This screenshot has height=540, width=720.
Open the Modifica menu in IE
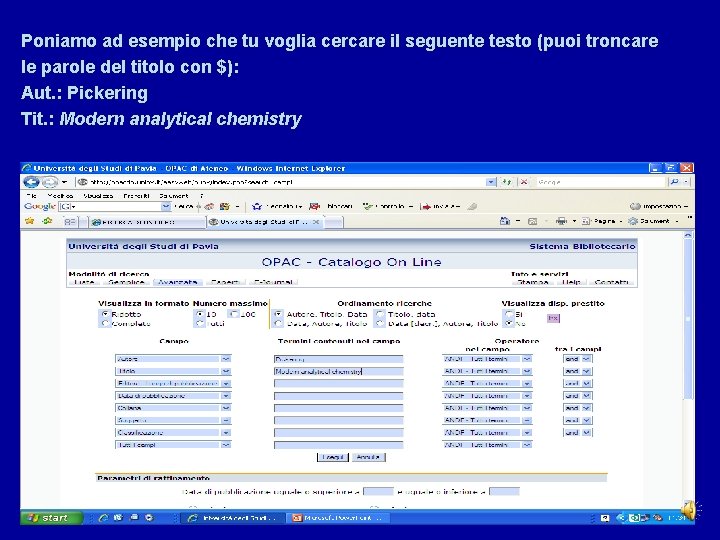60,196
